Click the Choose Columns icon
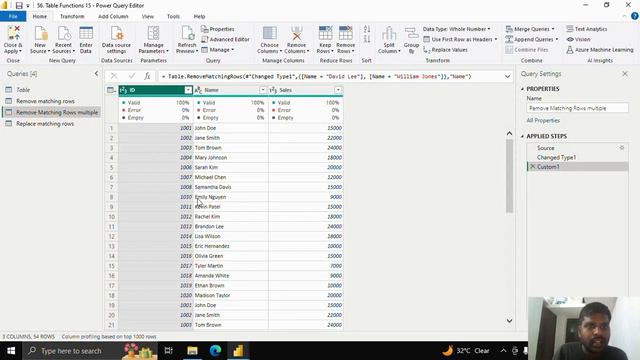This screenshot has height=360, width=640. pos(269,33)
